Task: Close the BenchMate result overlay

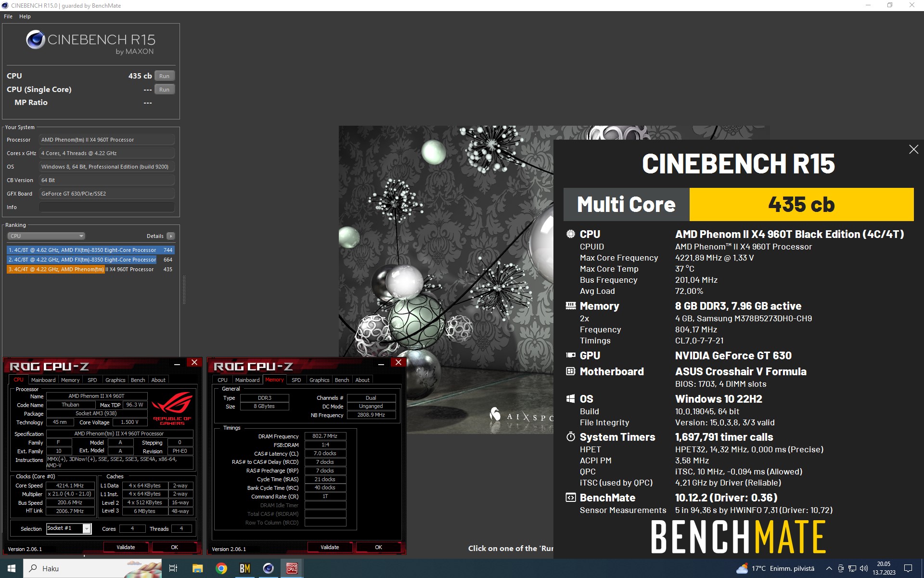Action: point(913,150)
